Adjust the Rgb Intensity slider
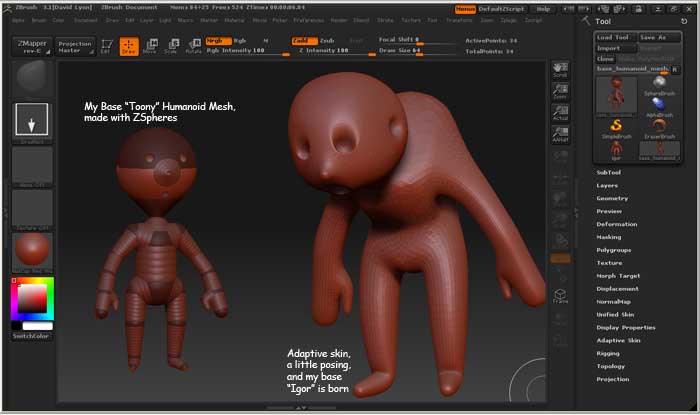Image resolution: width=700 pixels, height=415 pixels. 248,51
